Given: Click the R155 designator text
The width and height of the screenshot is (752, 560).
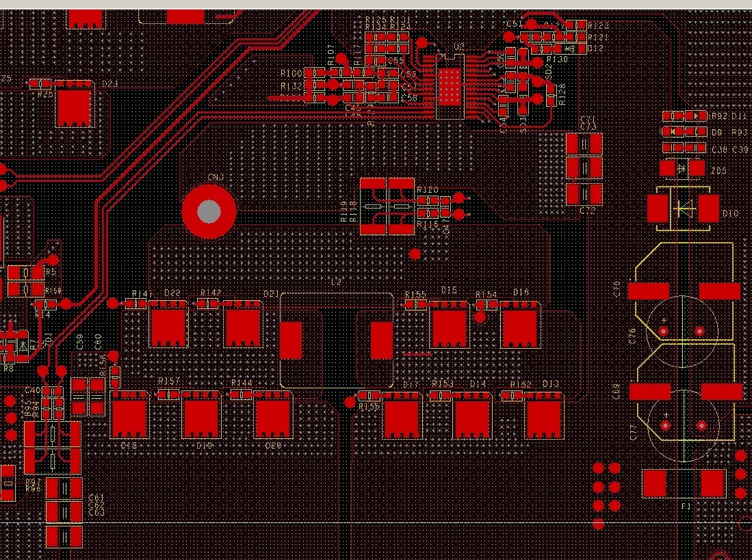Looking at the screenshot, I should [416, 294].
